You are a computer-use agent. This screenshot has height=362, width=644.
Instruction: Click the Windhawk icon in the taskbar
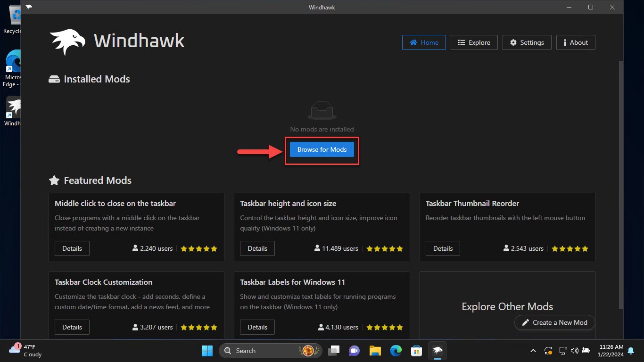click(437, 351)
